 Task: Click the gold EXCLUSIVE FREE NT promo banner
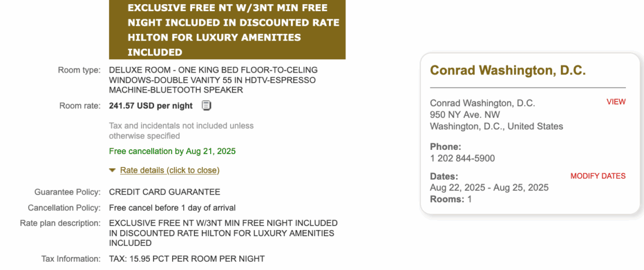coord(227,30)
